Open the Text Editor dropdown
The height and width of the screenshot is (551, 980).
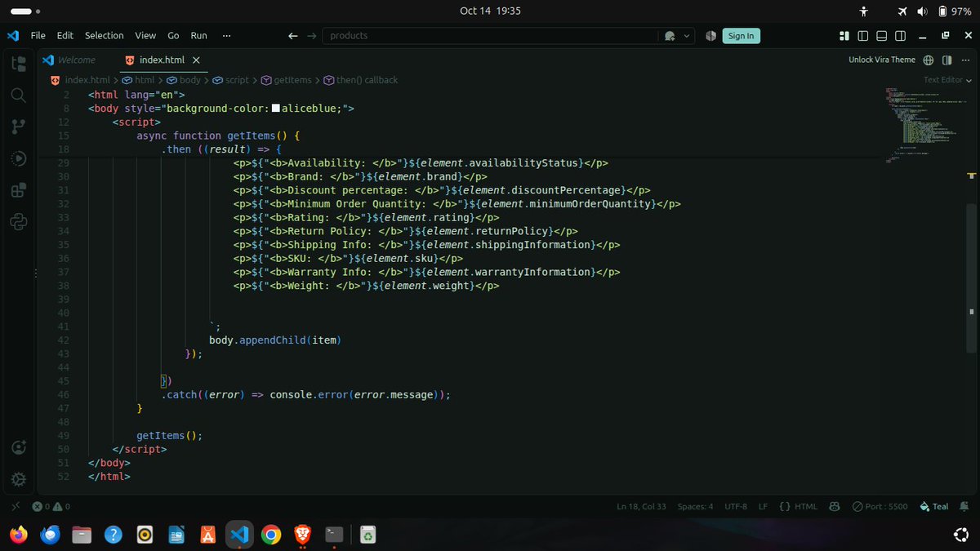pyautogui.click(x=948, y=80)
